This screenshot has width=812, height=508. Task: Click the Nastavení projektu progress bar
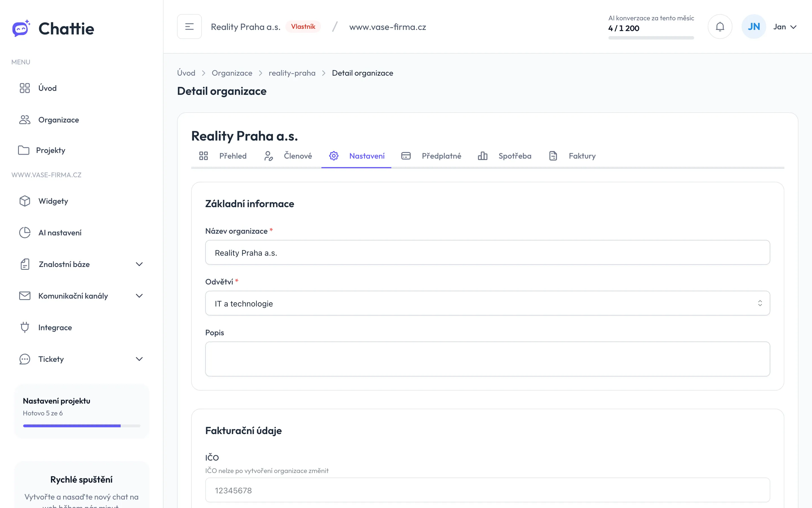[81, 426]
